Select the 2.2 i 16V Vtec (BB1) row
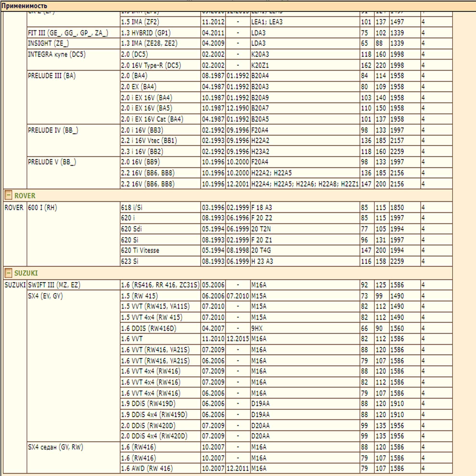Image resolution: width=476 pixels, height=476 pixels. coord(286,140)
